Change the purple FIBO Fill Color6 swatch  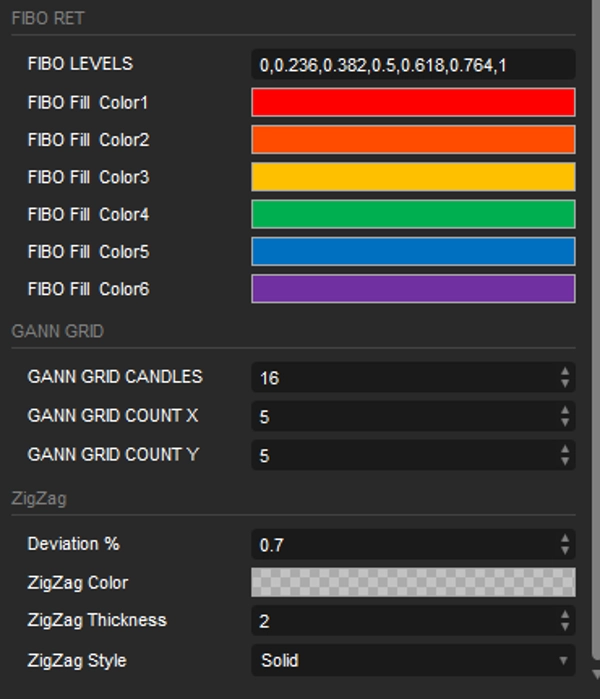tap(412, 289)
